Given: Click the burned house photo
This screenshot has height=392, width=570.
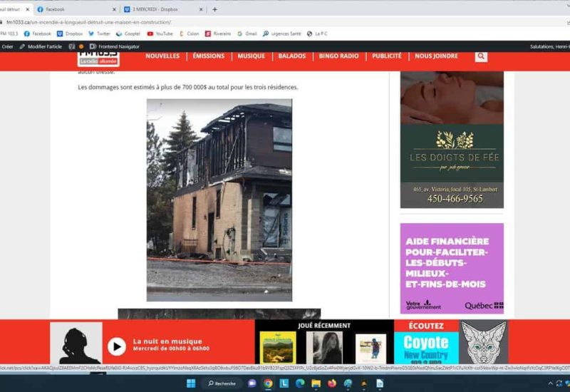Looking at the screenshot, I should (x=219, y=200).
